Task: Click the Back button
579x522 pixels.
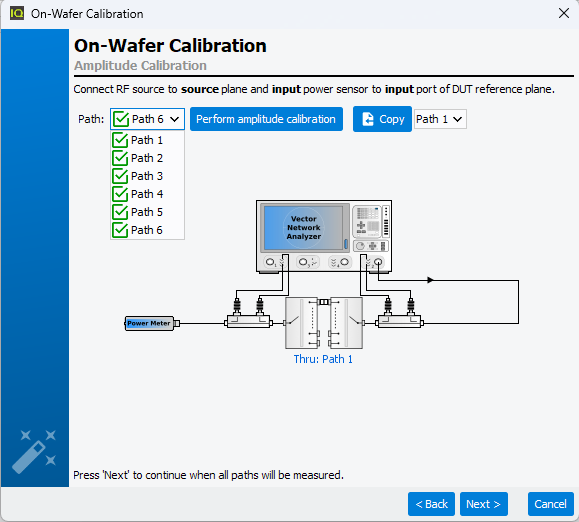Action: pos(431,504)
